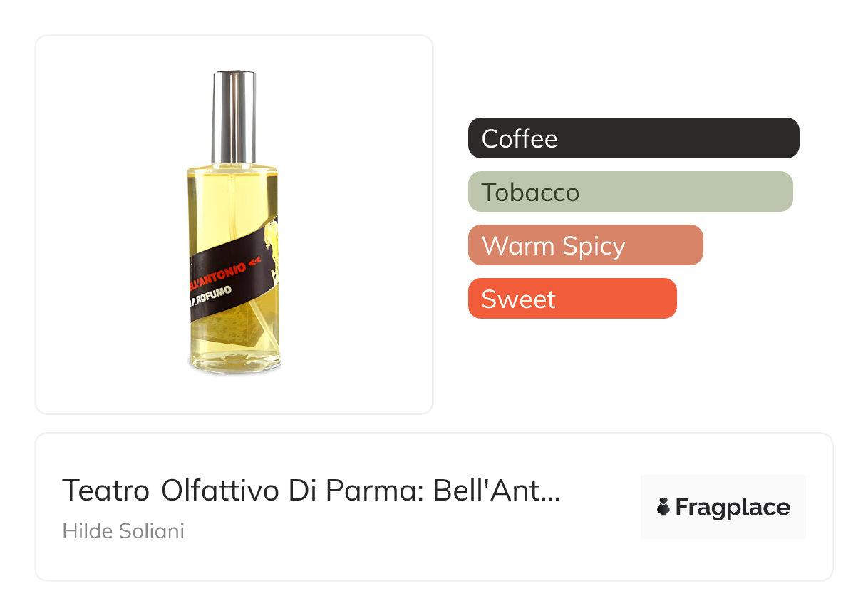Click the word Tobacco inside the bar

[530, 192]
